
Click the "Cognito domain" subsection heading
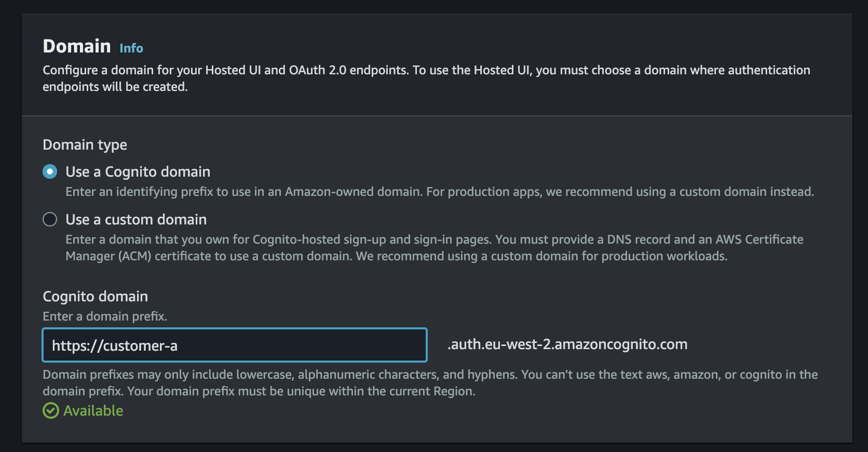click(95, 296)
